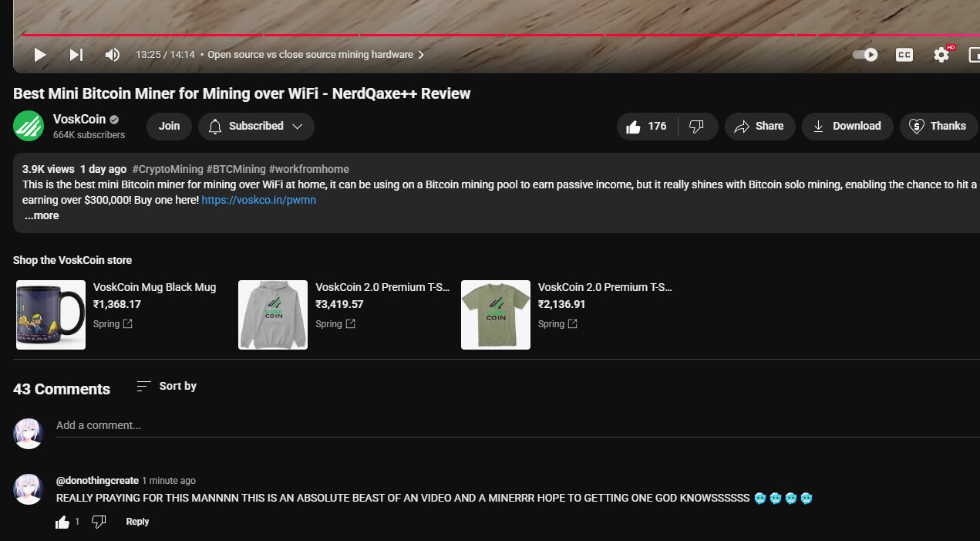Screen dimensions: 980x541
Task: Follow the voskco.in/pwmn link
Action: pos(259,200)
